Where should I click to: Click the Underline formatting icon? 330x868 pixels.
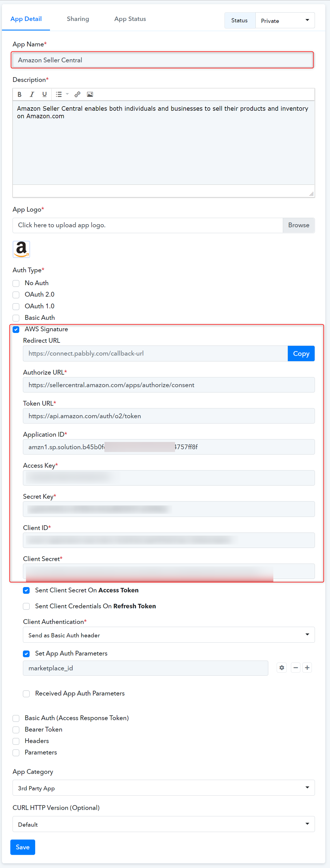pyautogui.click(x=44, y=94)
